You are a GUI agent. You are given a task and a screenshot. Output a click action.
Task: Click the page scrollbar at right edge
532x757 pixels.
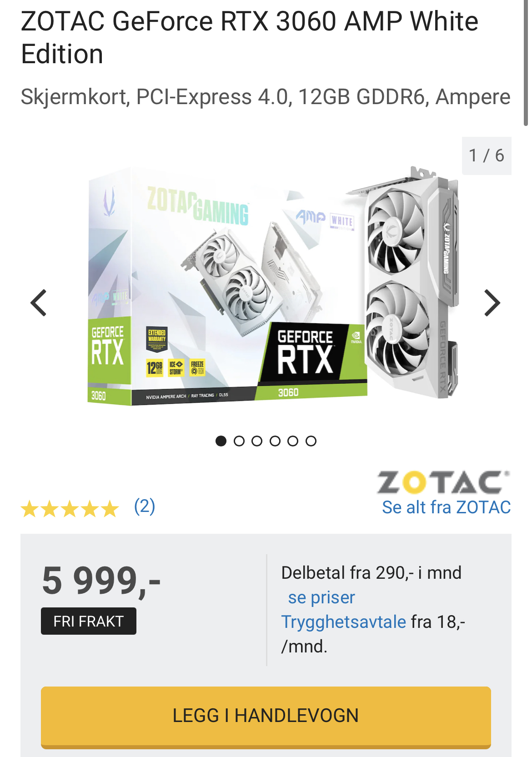click(x=526, y=63)
